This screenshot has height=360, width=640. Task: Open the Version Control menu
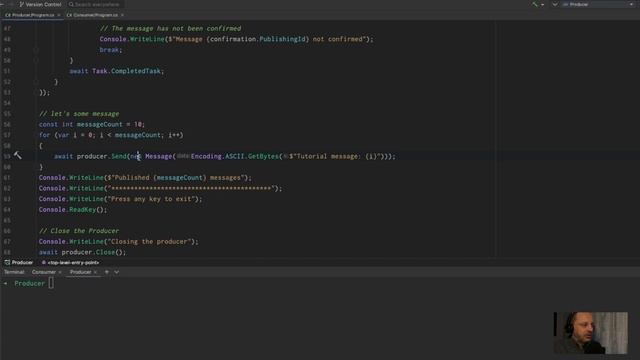pyautogui.click(x=40, y=4)
